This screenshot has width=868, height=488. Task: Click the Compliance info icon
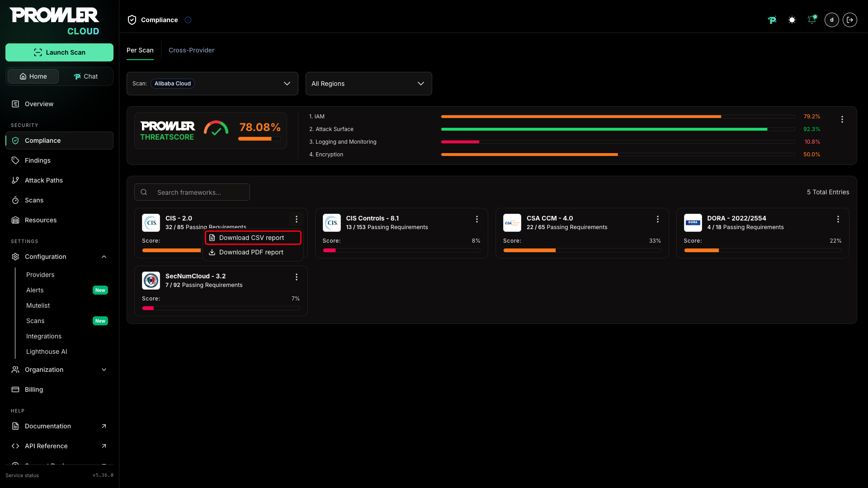(x=188, y=20)
